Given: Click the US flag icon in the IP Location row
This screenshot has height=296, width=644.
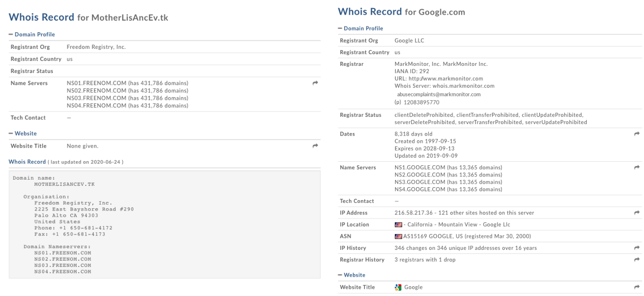Looking at the screenshot, I should [x=398, y=225].
